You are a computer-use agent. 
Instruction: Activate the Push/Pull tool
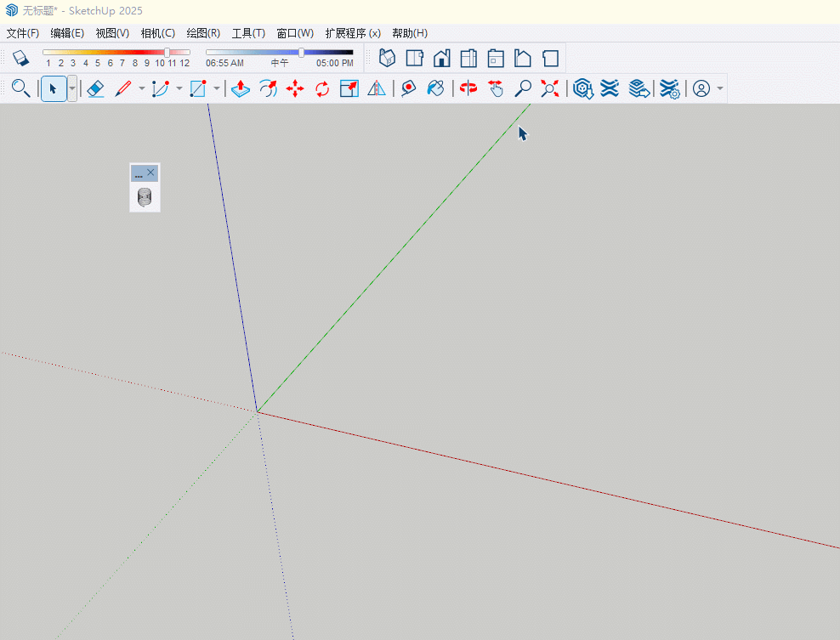tap(241, 88)
